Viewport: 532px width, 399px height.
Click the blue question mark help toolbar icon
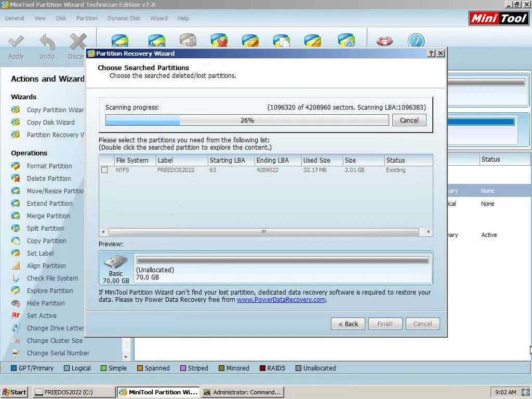(x=416, y=41)
